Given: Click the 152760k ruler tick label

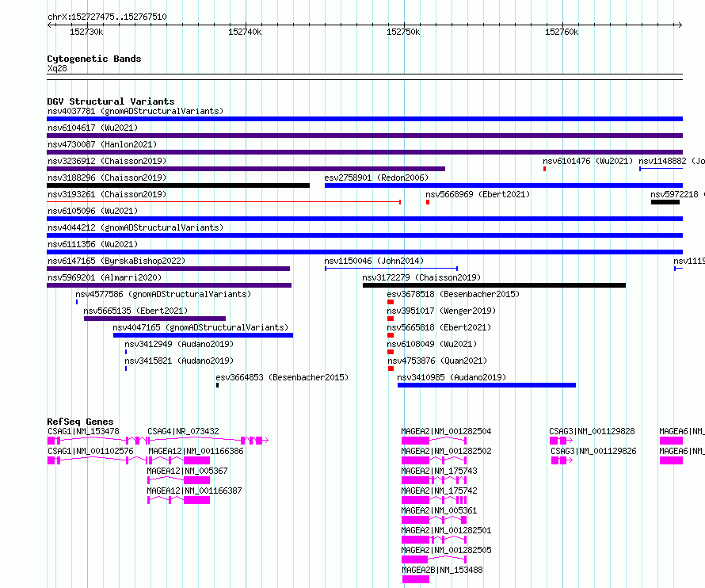Looking at the screenshot, I should tap(562, 32).
